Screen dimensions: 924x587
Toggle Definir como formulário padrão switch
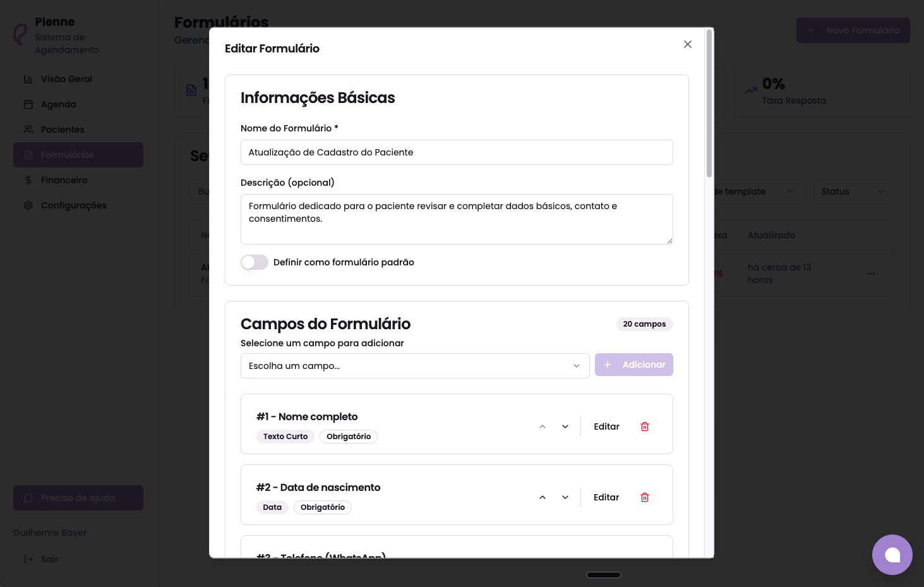point(255,262)
